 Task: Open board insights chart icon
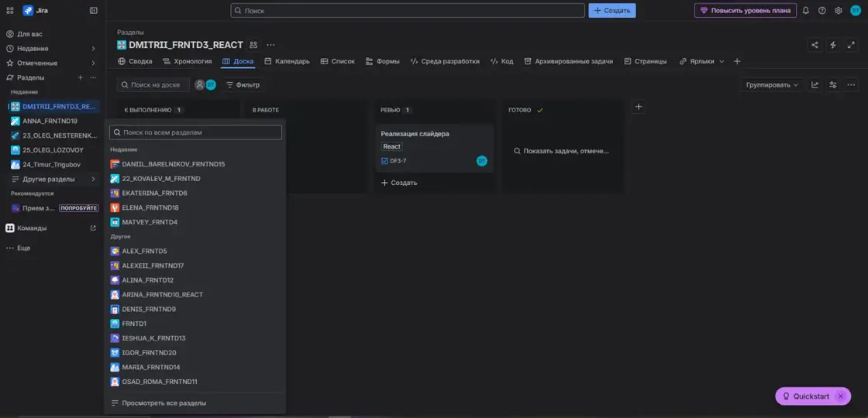pos(815,85)
